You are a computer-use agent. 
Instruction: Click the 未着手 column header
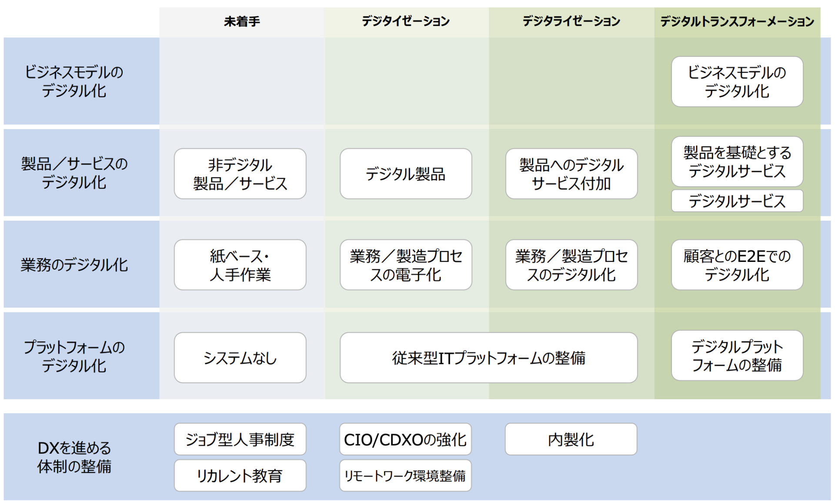coord(241,20)
